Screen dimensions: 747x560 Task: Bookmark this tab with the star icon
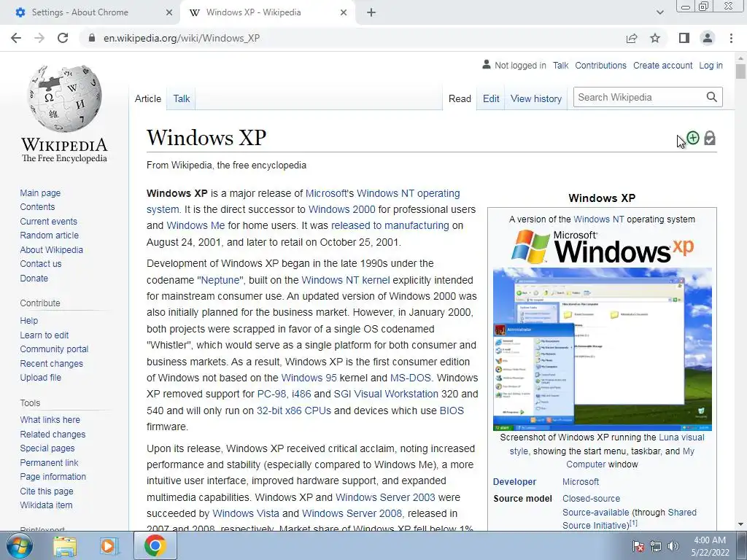(x=655, y=38)
